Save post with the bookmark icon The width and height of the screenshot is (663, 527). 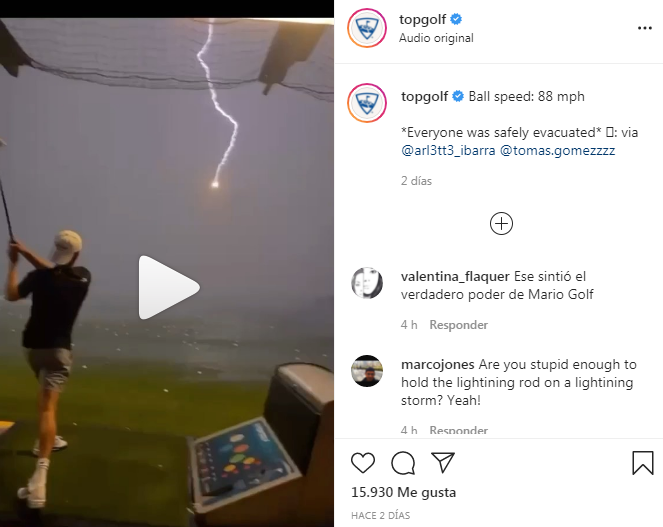[643, 463]
